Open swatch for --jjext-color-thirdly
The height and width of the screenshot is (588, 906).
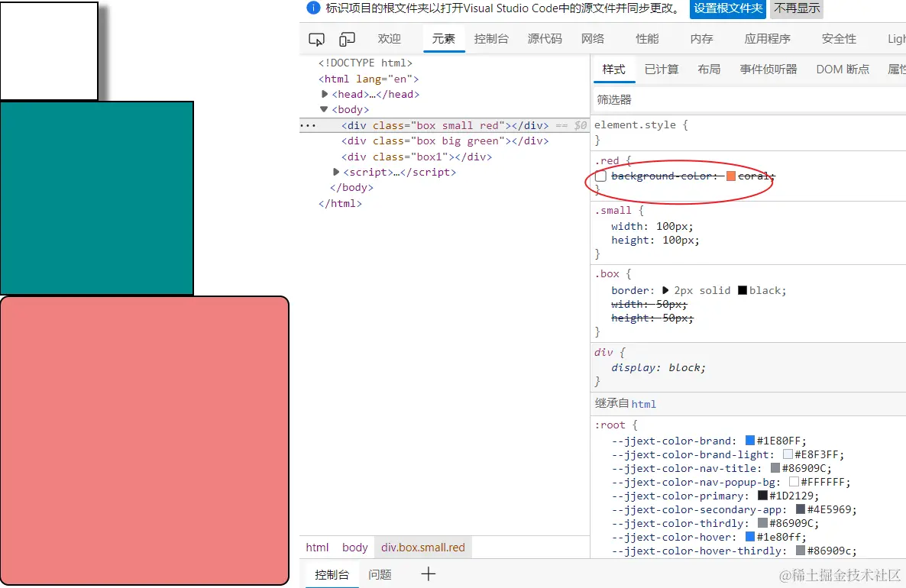[x=762, y=523]
